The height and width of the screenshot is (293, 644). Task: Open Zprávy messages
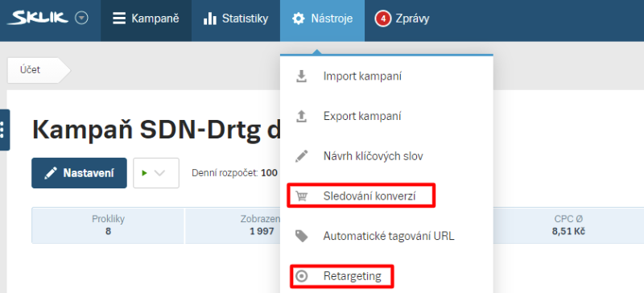402,19
